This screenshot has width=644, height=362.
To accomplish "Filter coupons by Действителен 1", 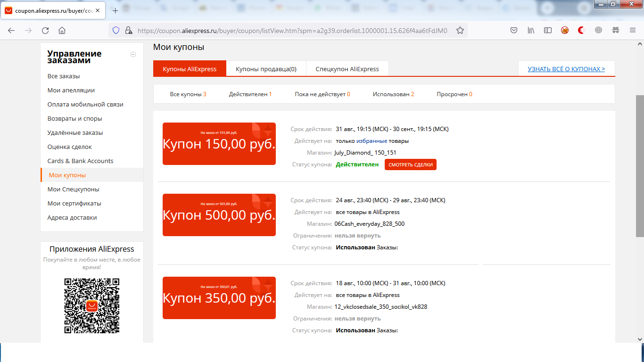I will click(250, 94).
